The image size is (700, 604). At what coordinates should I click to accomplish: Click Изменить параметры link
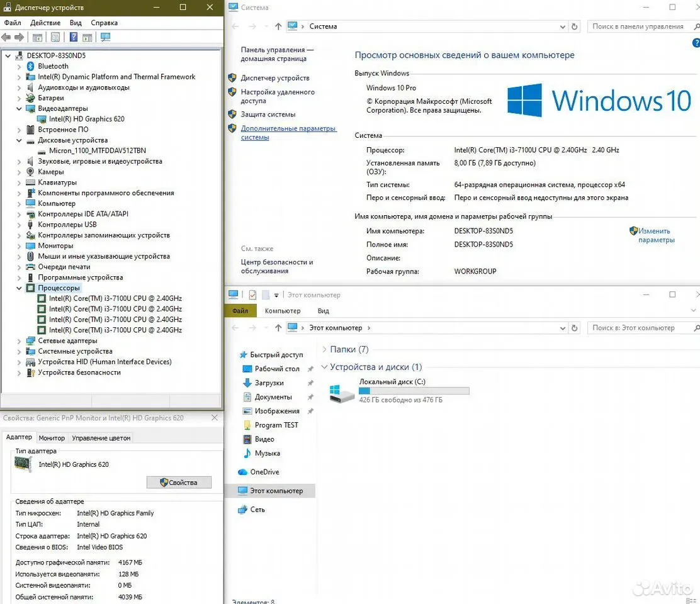coord(656,235)
